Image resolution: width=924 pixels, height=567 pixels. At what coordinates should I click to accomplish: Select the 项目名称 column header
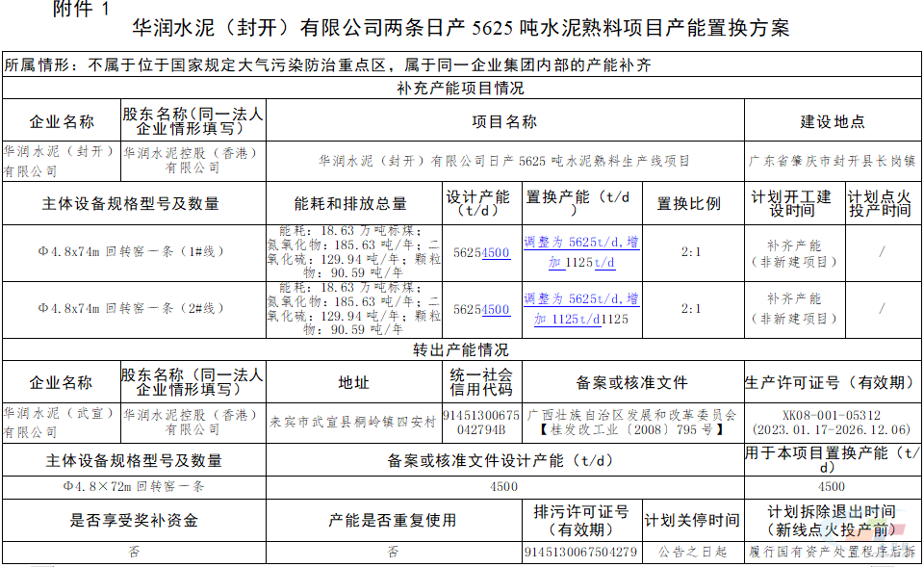point(504,122)
